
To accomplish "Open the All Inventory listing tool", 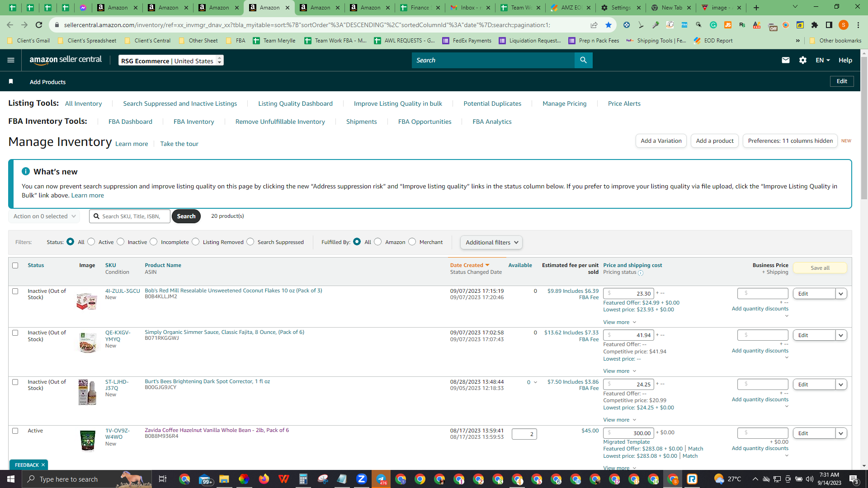I will 84,103.
